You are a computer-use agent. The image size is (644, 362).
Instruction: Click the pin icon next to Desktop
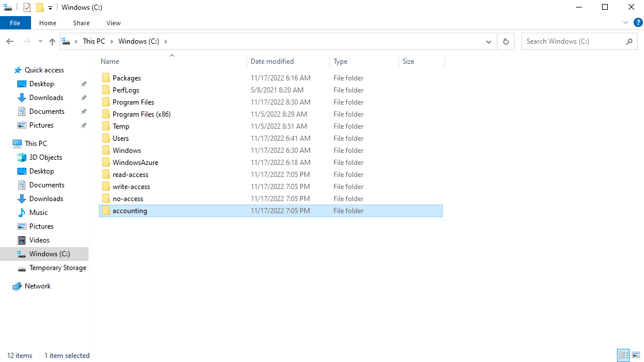pyautogui.click(x=84, y=84)
